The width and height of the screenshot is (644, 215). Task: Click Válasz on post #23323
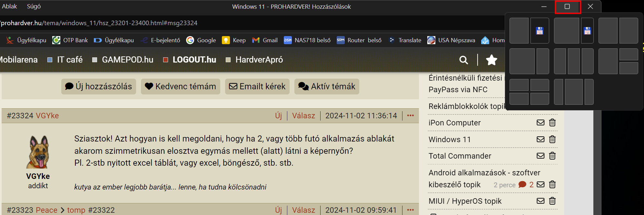(x=303, y=210)
